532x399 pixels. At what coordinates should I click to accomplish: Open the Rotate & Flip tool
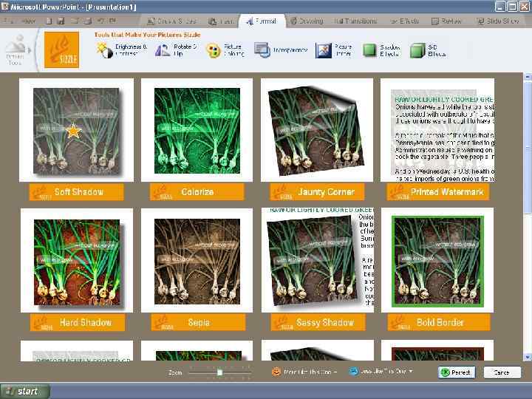pyautogui.click(x=176, y=50)
